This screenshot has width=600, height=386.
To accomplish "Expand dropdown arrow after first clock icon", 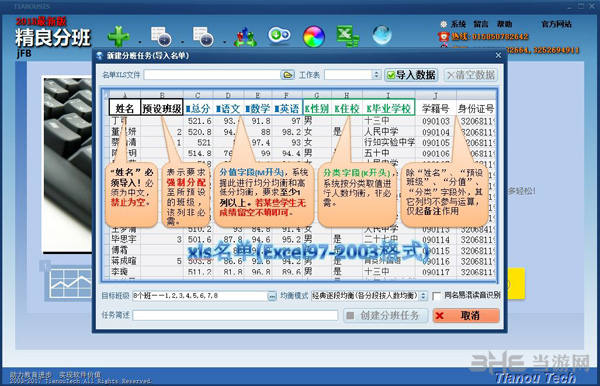I will 183,41.
